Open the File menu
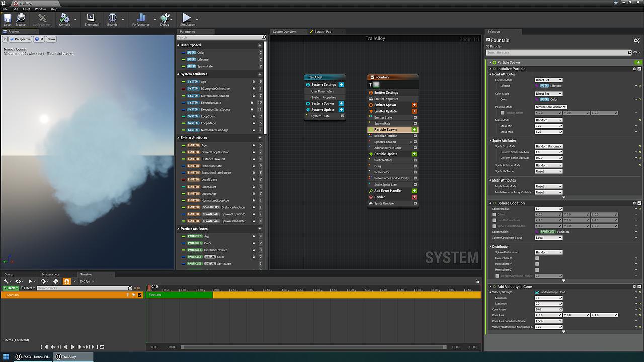The height and width of the screenshot is (362, 644). tap(5, 9)
